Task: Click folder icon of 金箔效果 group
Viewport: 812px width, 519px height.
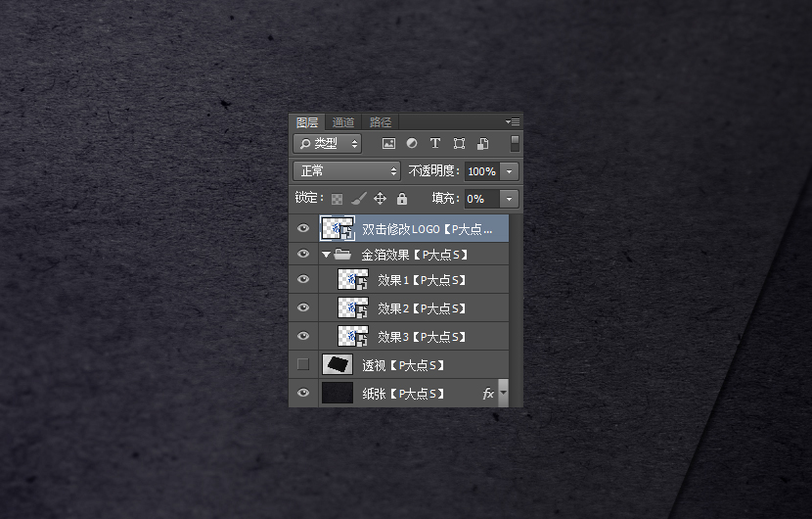Action: 342,254
